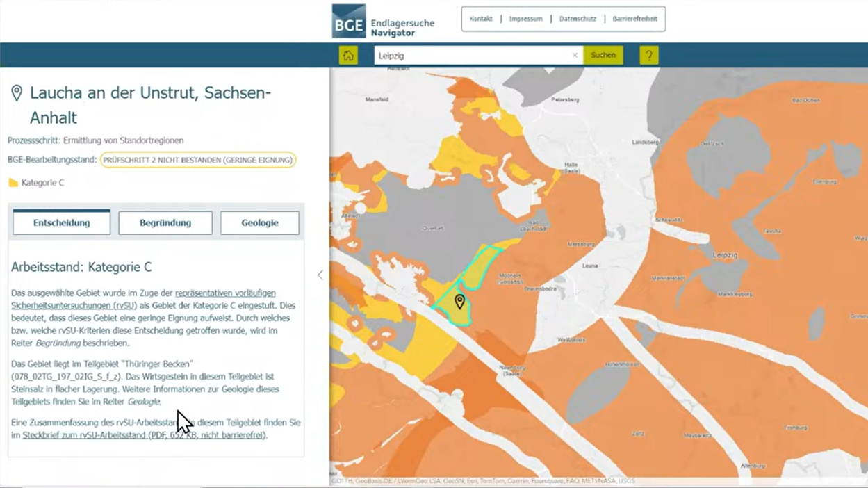The width and height of the screenshot is (868, 488).
Task: Click the Eilenburg label on the map
Action: coord(824,181)
